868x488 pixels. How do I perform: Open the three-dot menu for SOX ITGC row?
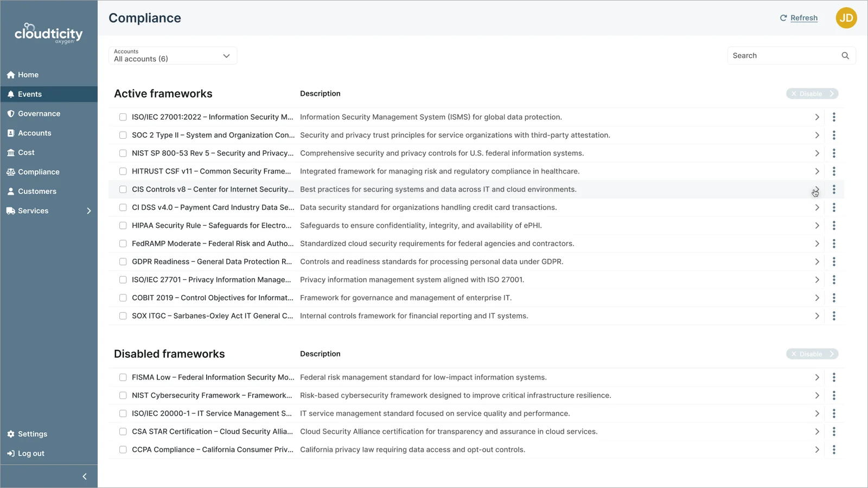coord(834,316)
